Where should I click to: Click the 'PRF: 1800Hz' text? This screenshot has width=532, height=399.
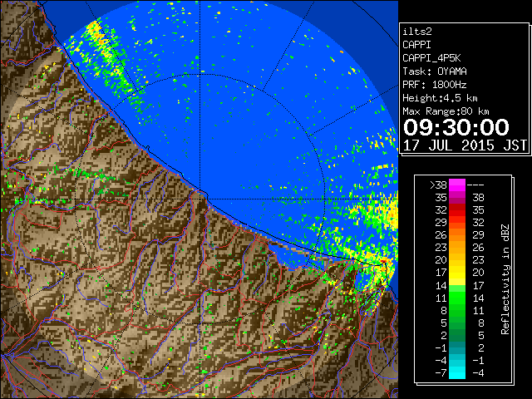click(435, 85)
